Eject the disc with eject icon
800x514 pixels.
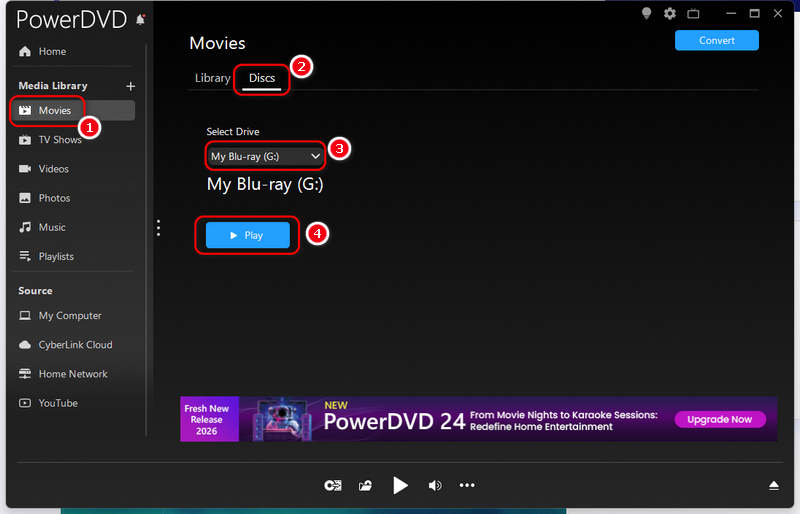773,485
